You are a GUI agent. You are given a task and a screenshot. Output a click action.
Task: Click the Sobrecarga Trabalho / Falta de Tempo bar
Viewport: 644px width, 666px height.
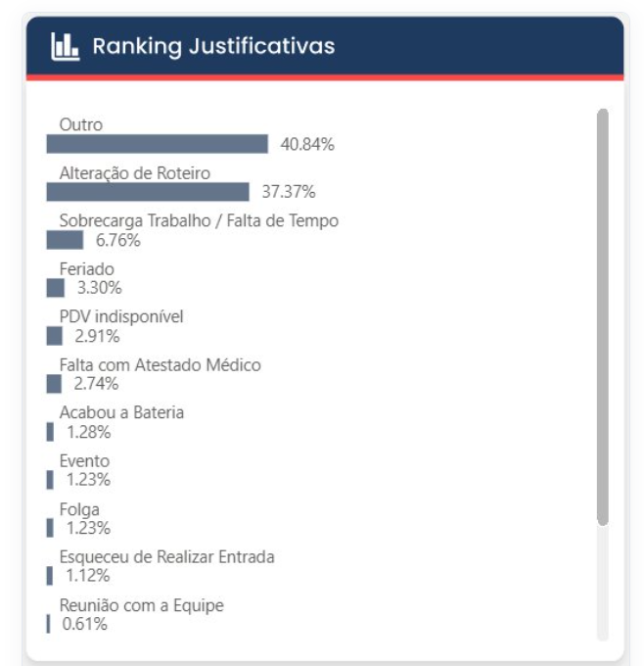pyautogui.click(x=65, y=240)
